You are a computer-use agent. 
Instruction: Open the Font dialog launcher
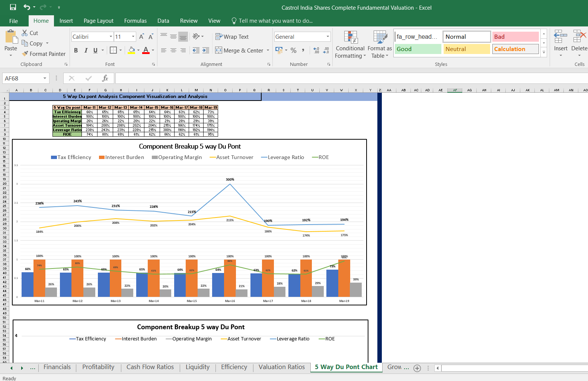coord(153,64)
